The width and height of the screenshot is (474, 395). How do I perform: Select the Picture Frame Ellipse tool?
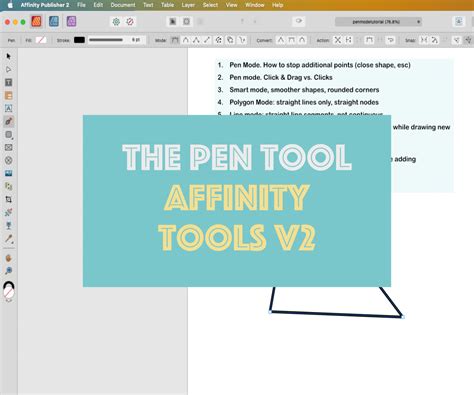click(x=9, y=160)
